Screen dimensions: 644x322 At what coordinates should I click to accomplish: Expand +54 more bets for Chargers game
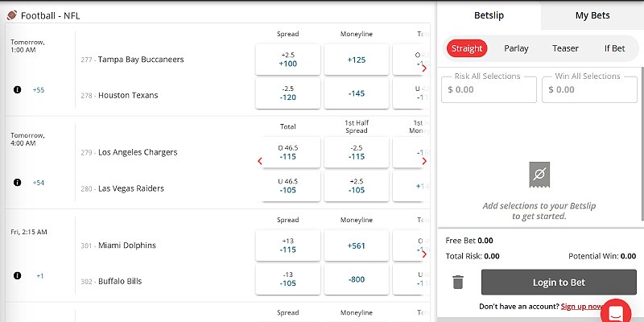[39, 182]
